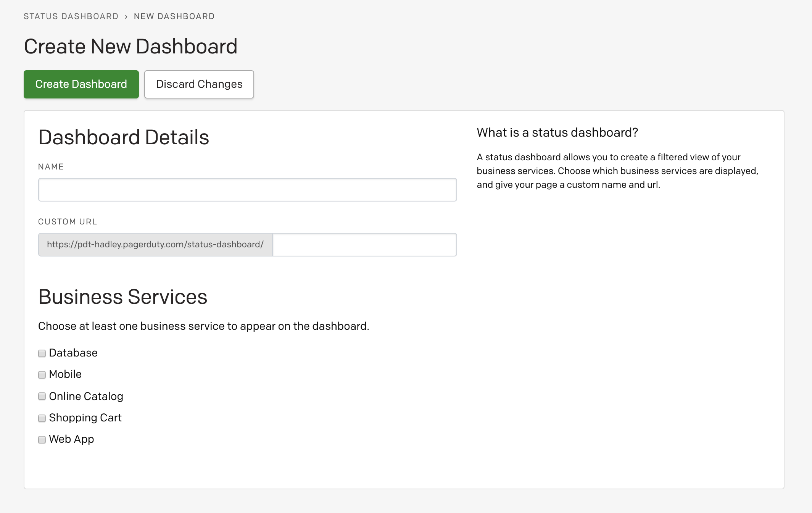The width and height of the screenshot is (812, 513).
Task: Click the New Dashboard breadcrumb item
Action: [x=174, y=16]
